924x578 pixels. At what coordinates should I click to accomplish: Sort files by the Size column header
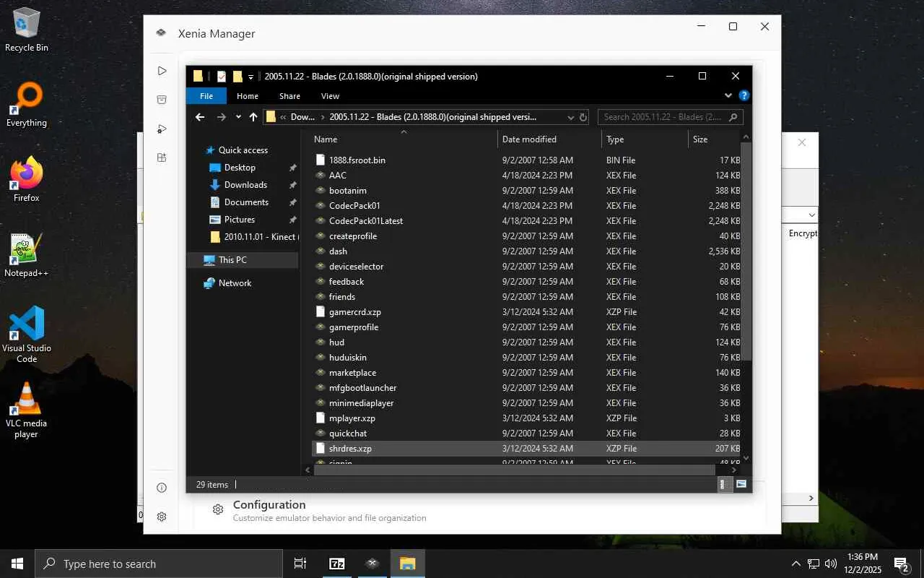(715, 139)
